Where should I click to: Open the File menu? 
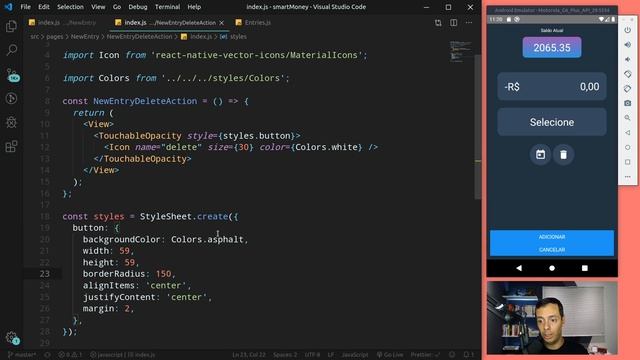[25, 7]
